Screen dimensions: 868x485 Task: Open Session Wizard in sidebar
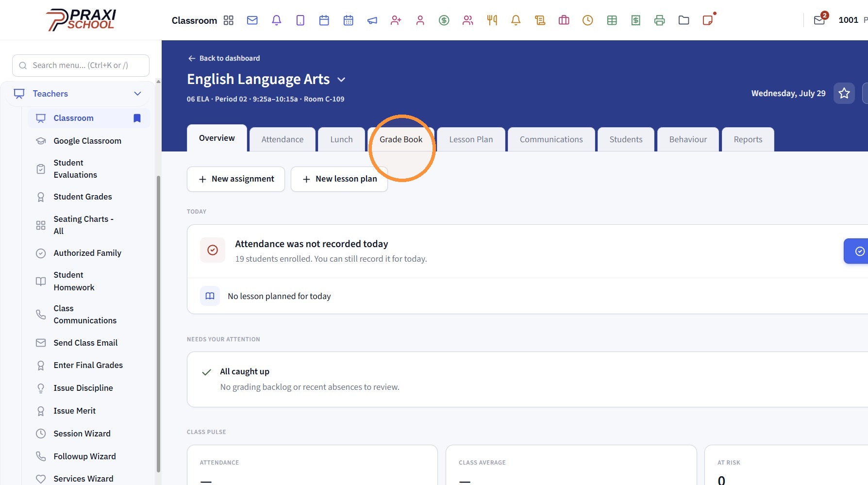coord(89,434)
